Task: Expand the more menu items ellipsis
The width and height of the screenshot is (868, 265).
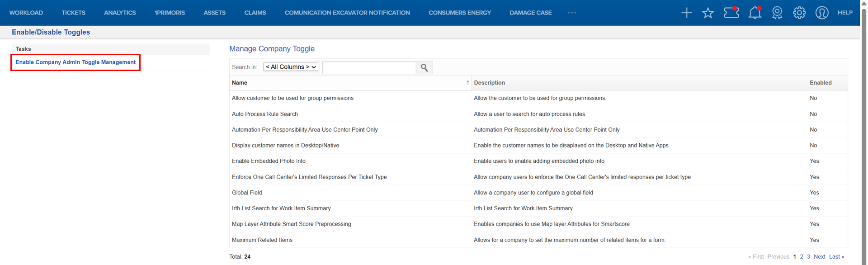Action: [572, 13]
